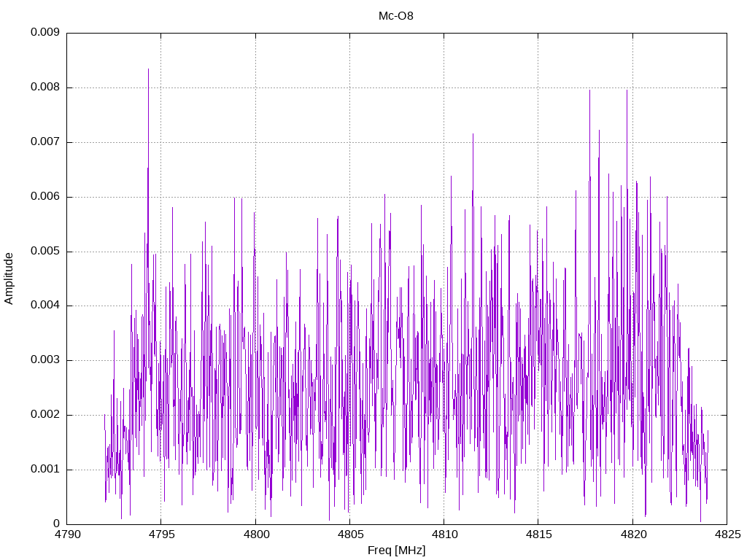The width and height of the screenshot is (747, 560).
Task: Click the 4790 x-axis tick label
Action: click(68, 534)
